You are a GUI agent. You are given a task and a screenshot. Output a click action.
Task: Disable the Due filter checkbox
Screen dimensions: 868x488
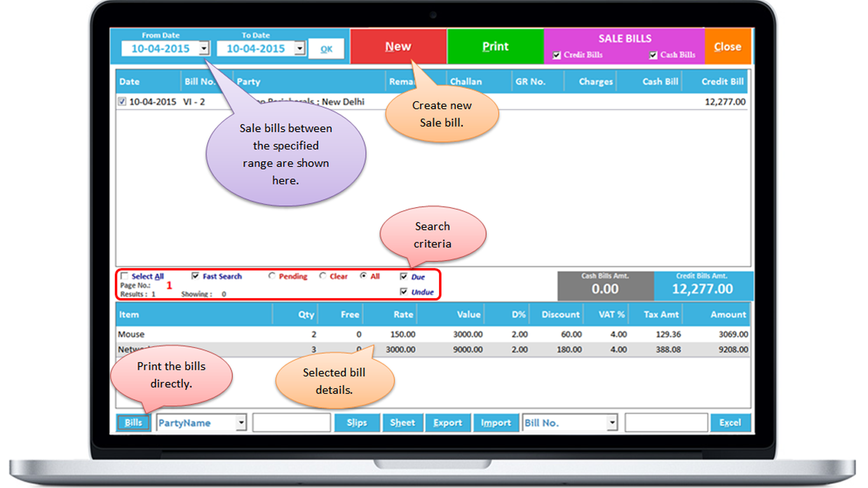click(x=403, y=277)
